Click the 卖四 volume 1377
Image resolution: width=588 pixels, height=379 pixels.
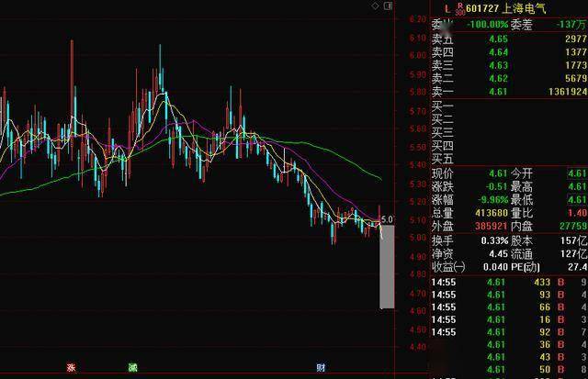click(x=576, y=52)
